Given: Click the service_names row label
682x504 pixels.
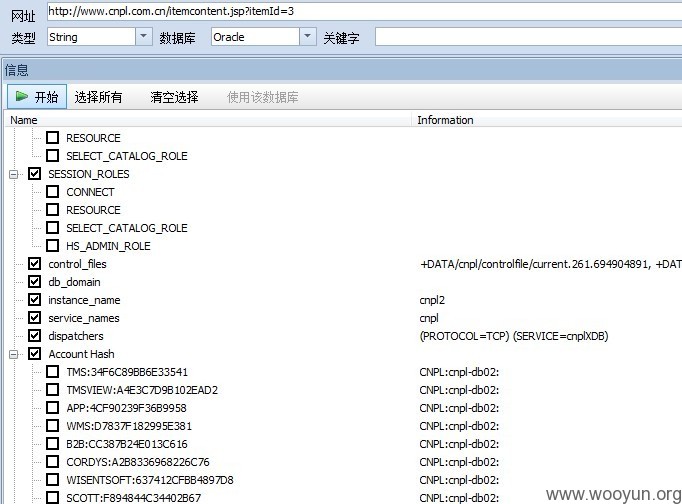Looking at the screenshot, I should (x=84, y=318).
